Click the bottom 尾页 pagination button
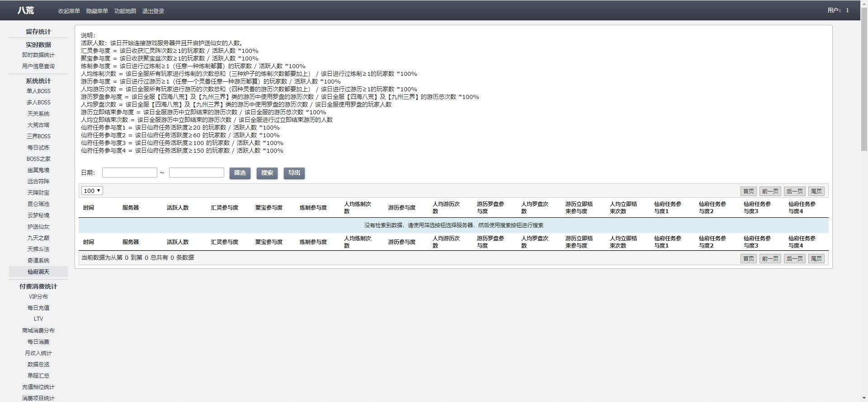 [x=816, y=258]
